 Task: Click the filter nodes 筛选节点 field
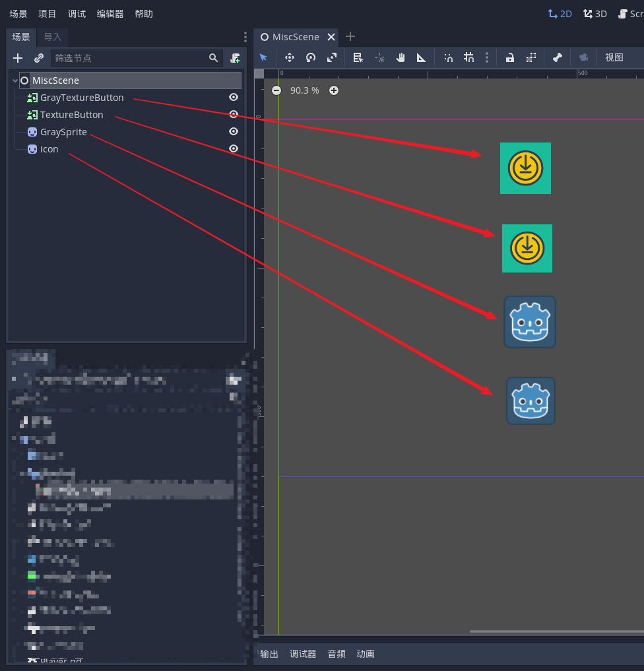[137, 58]
